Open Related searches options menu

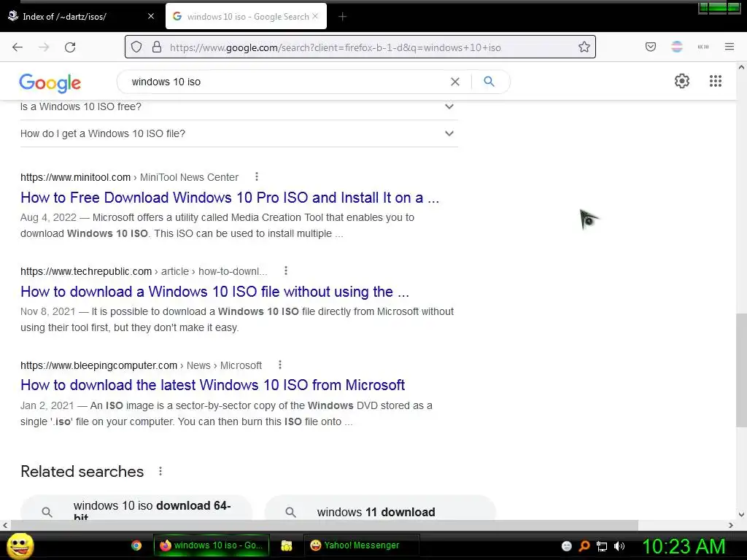160,471
